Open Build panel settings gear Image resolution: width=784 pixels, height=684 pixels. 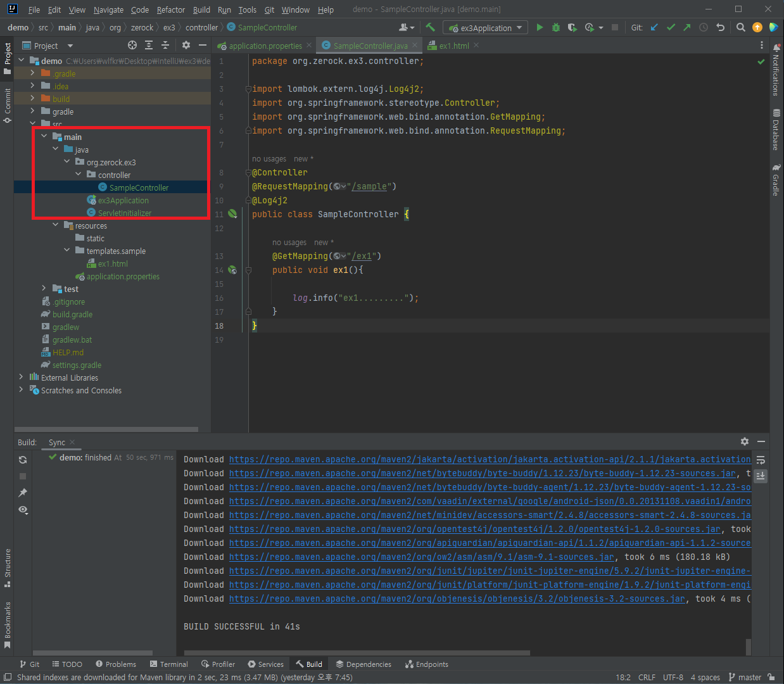(744, 441)
